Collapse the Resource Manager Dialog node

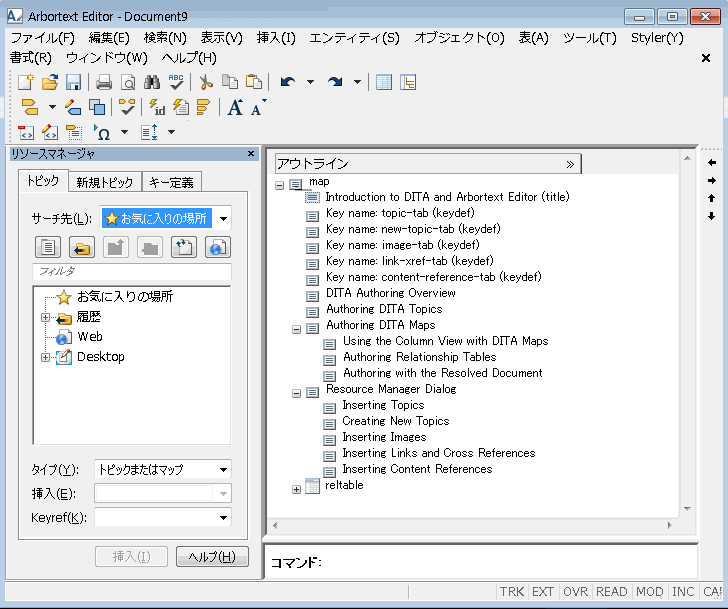click(296, 393)
